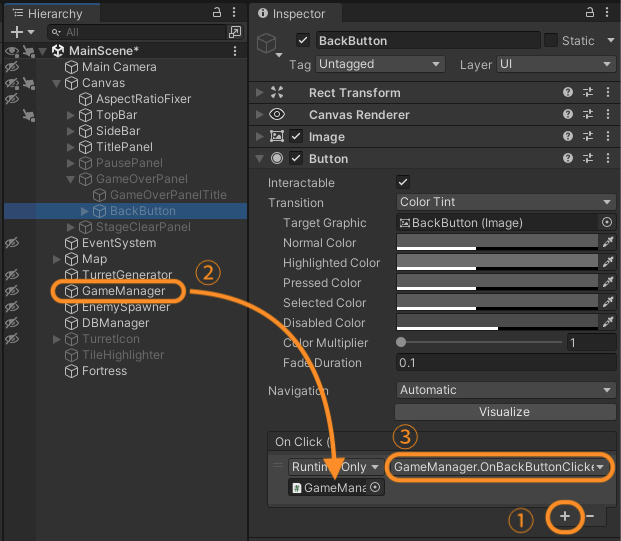Open help for Canvas Renderer component
Image resolution: width=621 pixels, height=541 pixels.
point(568,114)
